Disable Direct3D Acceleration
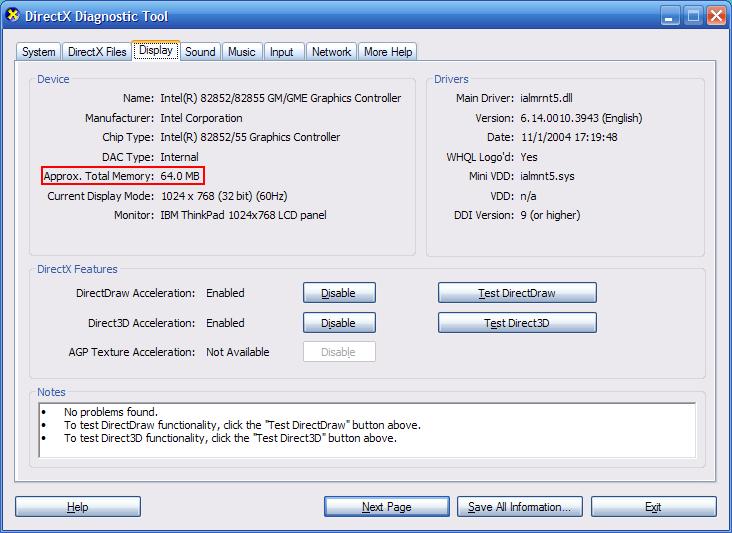 (x=339, y=323)
